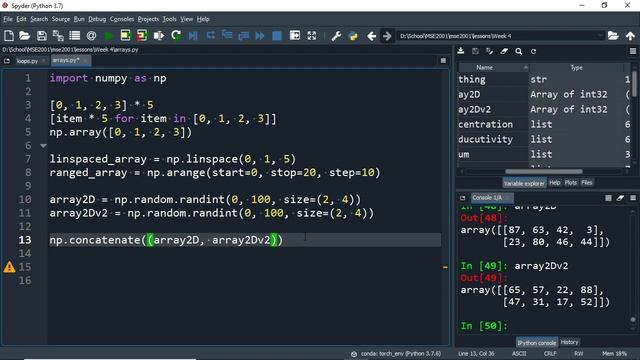Switch to the History tab
The image size is (640, 360).
(569, 342)
